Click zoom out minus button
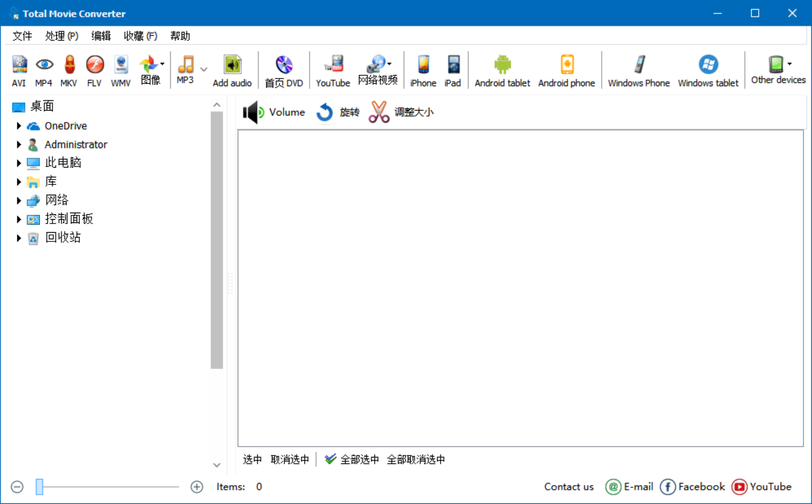 pyautogui.click(x=17, y=487)
